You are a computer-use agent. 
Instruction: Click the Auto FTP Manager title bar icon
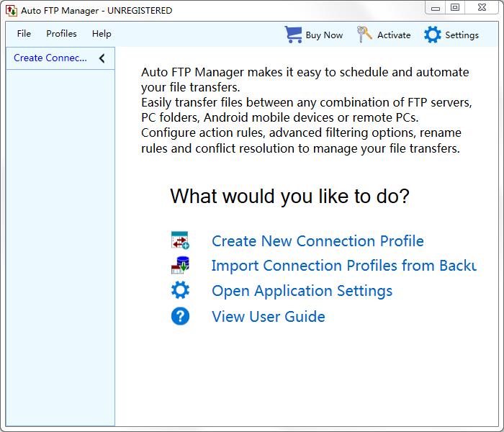point(11,11)
